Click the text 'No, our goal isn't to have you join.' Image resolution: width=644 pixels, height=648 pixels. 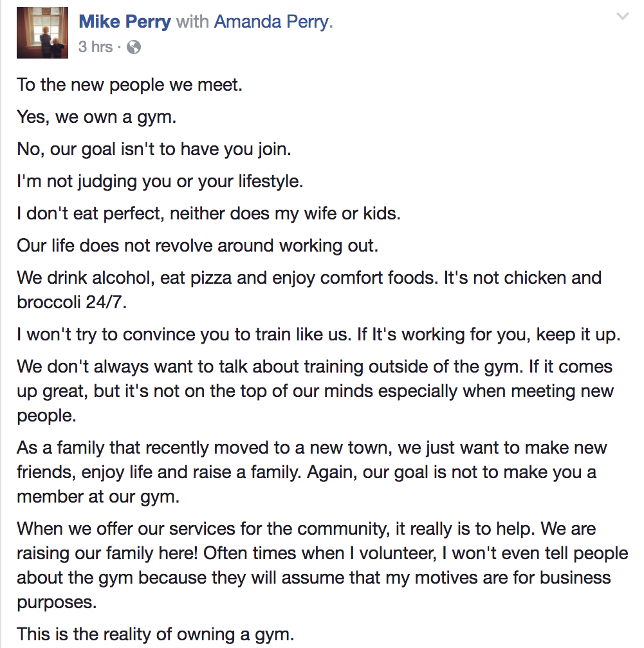coord(154,149)
